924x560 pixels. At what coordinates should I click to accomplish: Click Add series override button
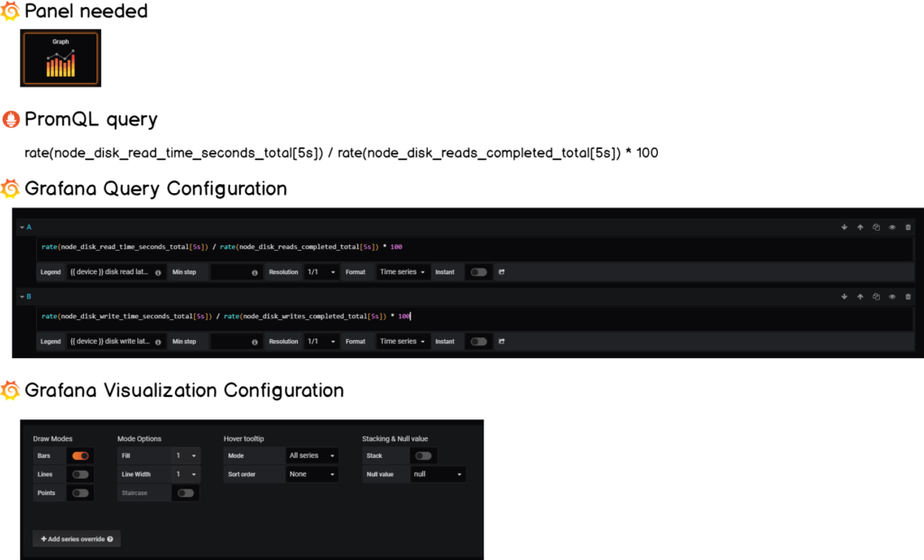pyautogui.click(x=77, y=538)
